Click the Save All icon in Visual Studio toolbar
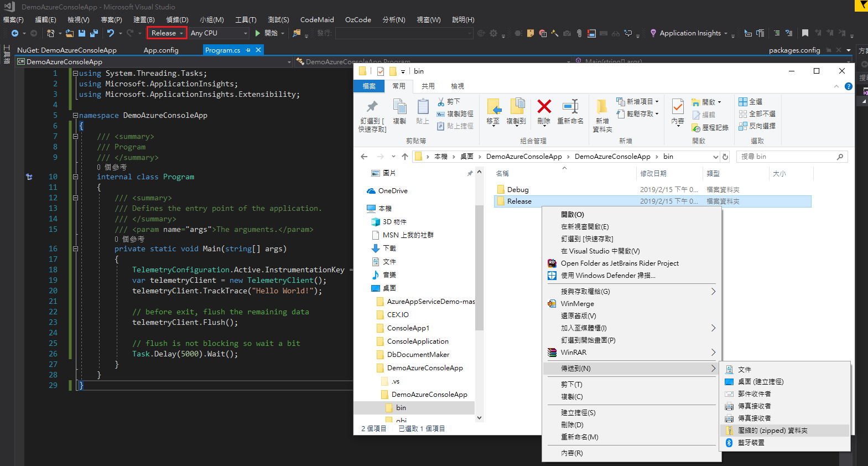Image resolution: width=868 pixels, height=466 pixels. pos(93,33)
